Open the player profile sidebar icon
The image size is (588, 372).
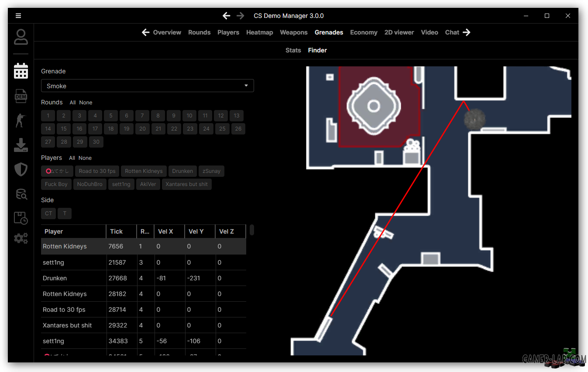21,37
